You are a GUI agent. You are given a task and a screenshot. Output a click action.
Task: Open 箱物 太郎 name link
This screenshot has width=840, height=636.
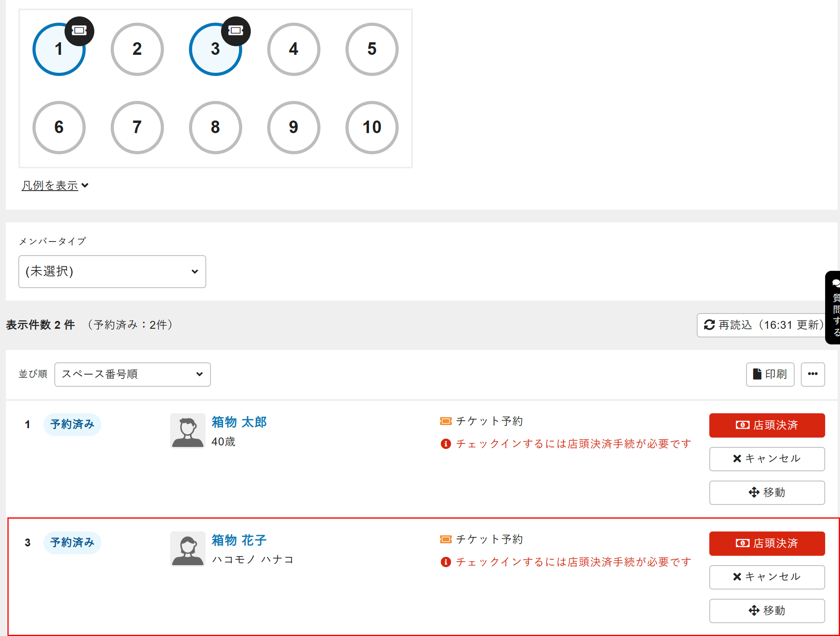coord(239,422)
